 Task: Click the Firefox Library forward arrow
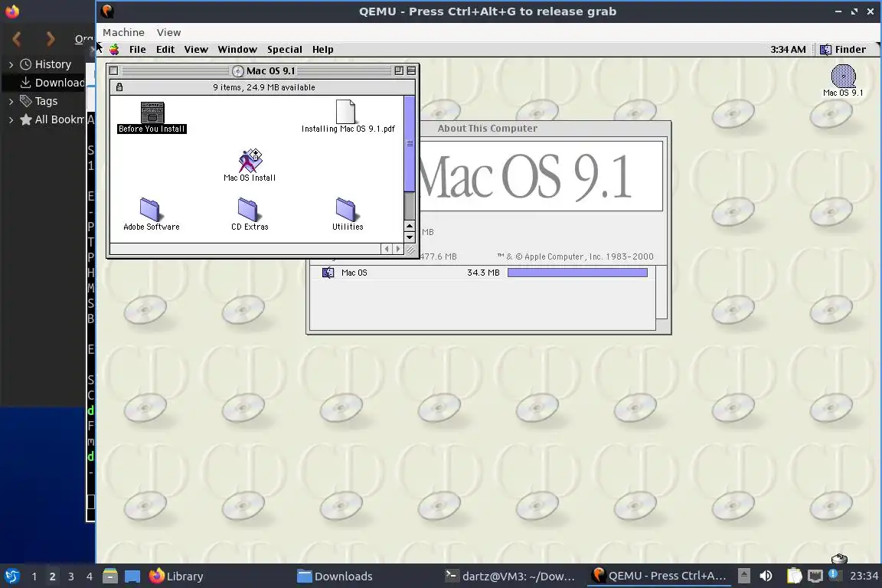51,39
